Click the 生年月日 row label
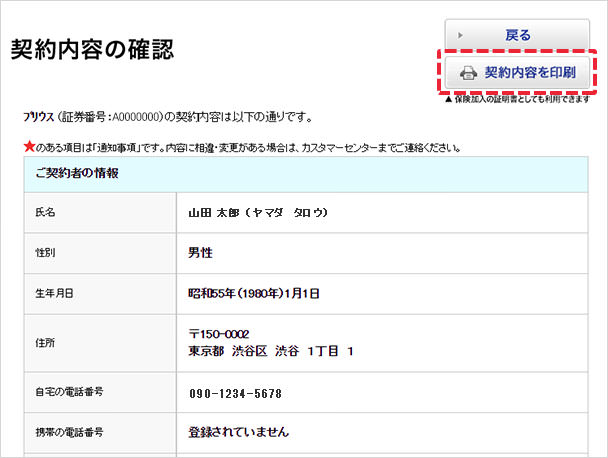This screenshot has height=458, width=608. [54, 293]
